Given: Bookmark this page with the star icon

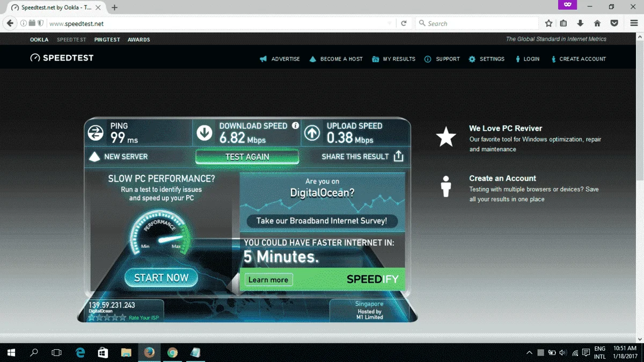Looking at the screenshot, I should 548,24.
